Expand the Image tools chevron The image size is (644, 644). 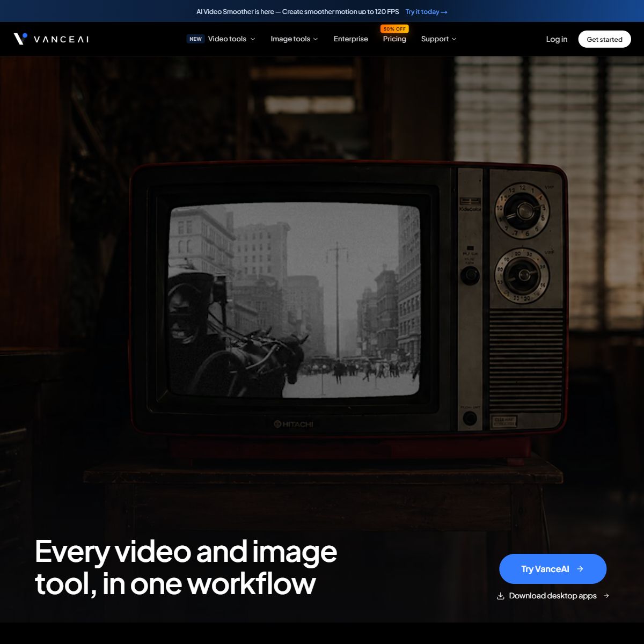click(x=316, y=39)
